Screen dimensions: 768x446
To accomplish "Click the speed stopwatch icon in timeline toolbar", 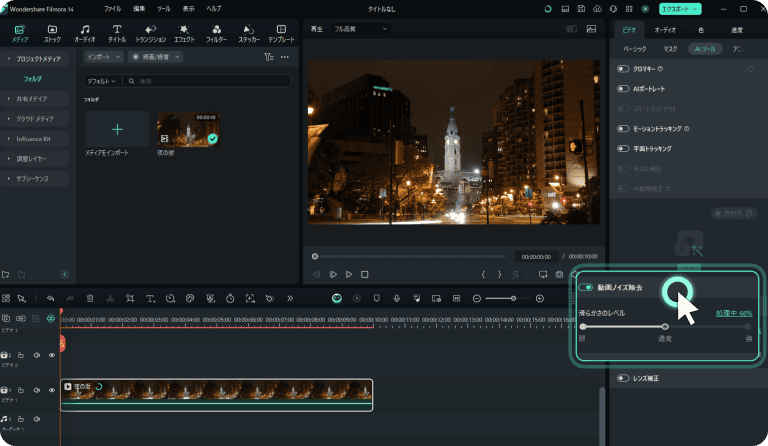I will click(x=230, y=298).
